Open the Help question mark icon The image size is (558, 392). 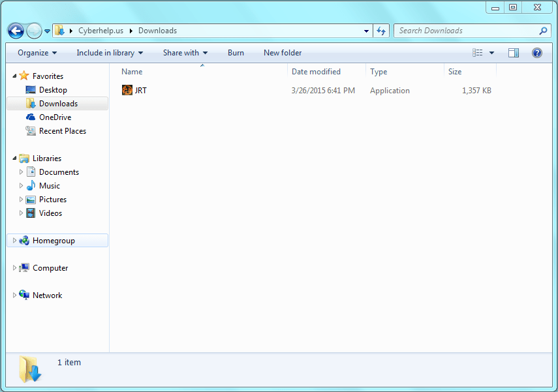(536, 53)
